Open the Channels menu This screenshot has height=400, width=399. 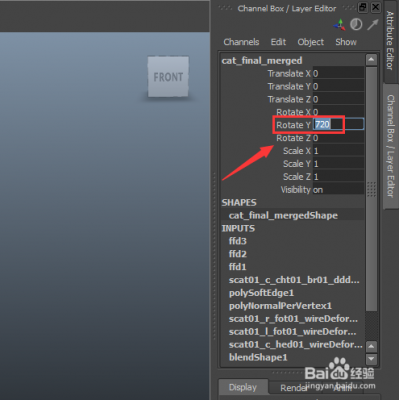tap(241, 42)
